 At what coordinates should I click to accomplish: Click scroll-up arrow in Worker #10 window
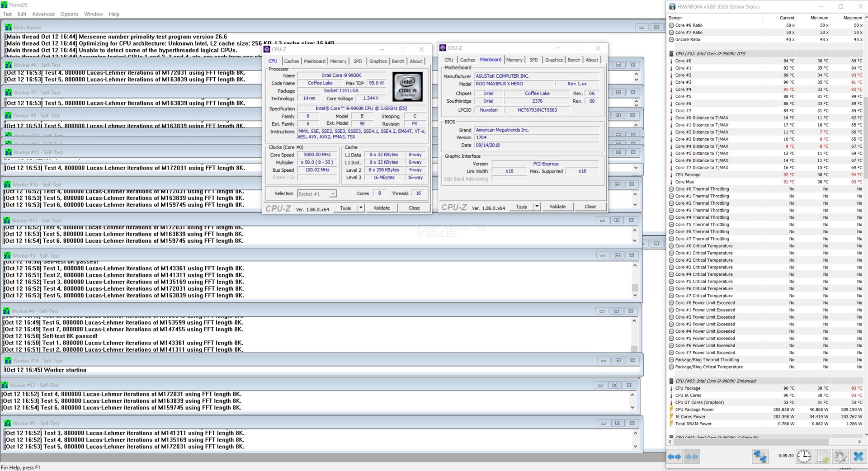(x=635, y=194)
